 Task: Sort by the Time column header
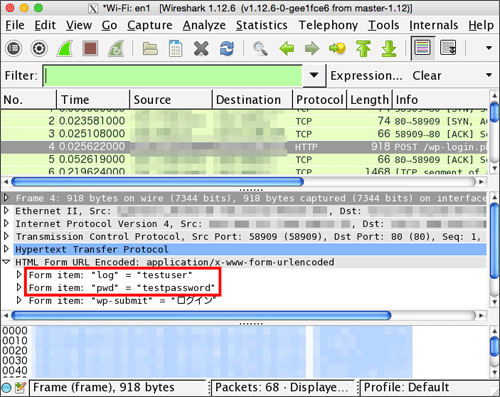click(x=93, y=100)
